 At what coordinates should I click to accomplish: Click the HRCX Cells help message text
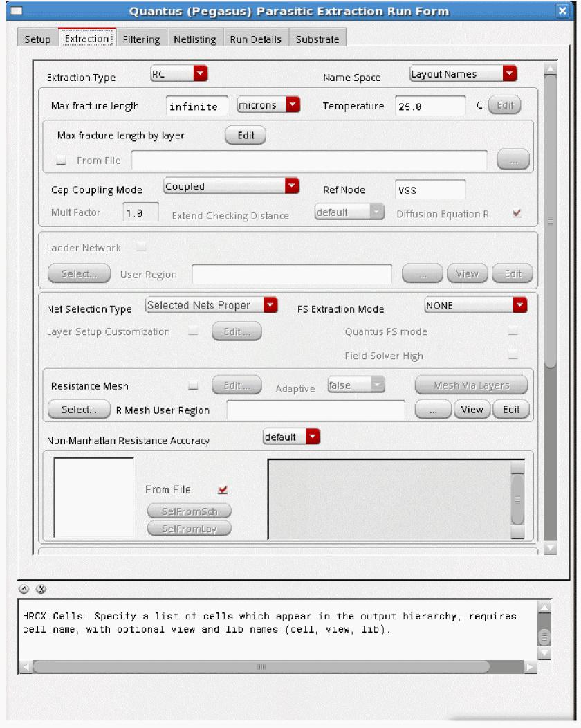(270, 623)
